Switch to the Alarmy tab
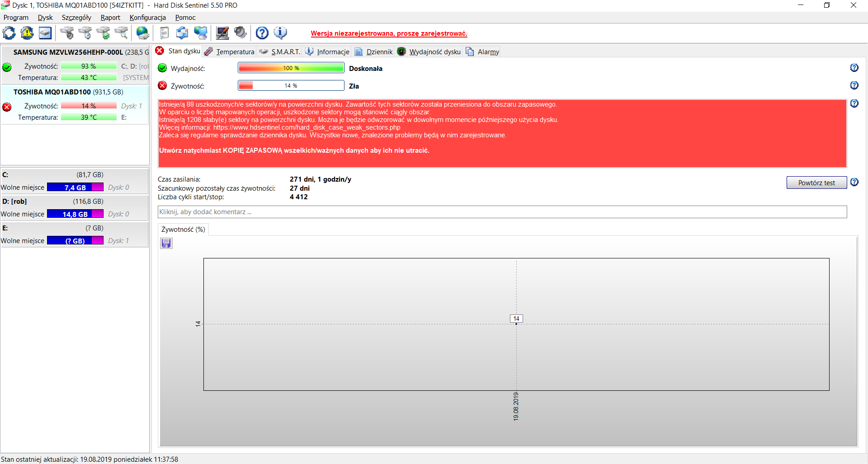The width and height of the screenshot is (868, 464). (x=482, y=52)
